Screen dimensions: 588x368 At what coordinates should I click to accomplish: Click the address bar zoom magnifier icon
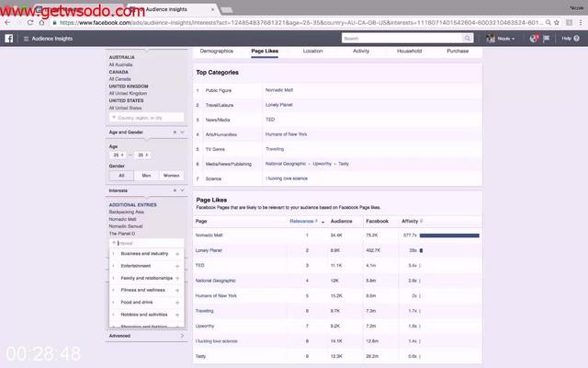548,22
